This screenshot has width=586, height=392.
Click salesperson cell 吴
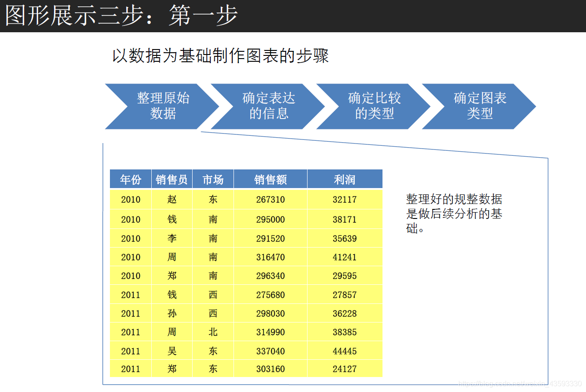[172, 351]
